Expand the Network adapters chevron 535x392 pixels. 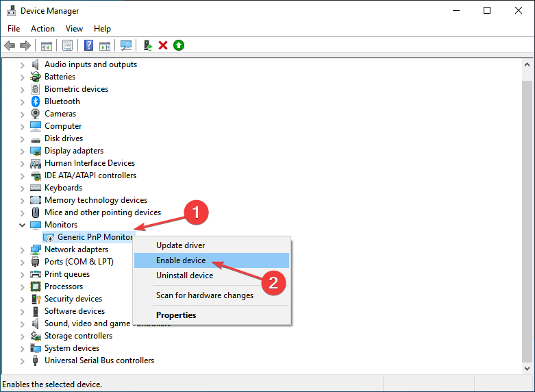[22, 250]
